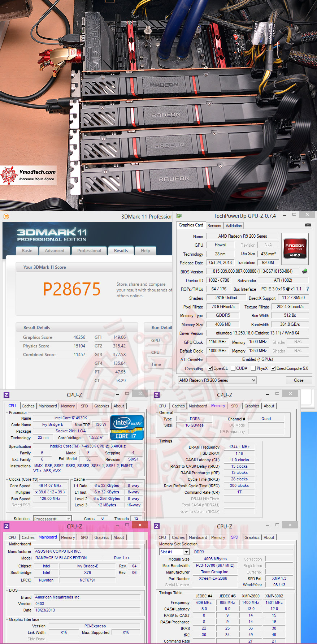Click the Memory Size 4096 MB field
317x644 pixels.
click(223, 324)
